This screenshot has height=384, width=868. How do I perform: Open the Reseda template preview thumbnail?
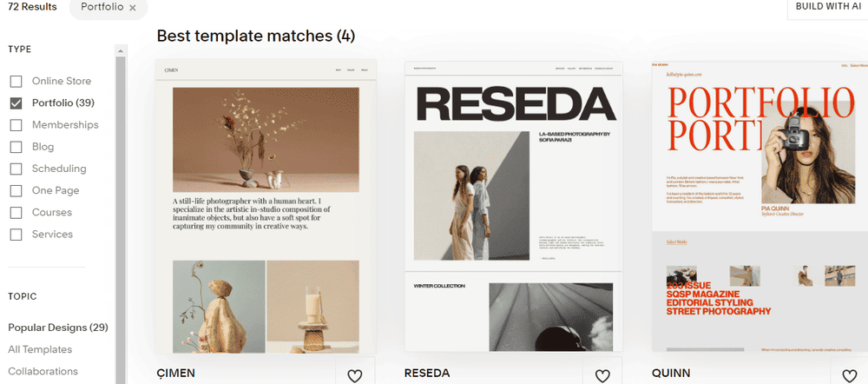(x=514, y=207)
